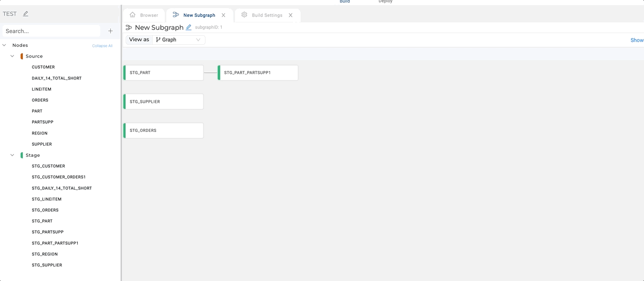
Task: Select STG_PARTSUPP in the Stage list
Action: [x=47, y=232]
